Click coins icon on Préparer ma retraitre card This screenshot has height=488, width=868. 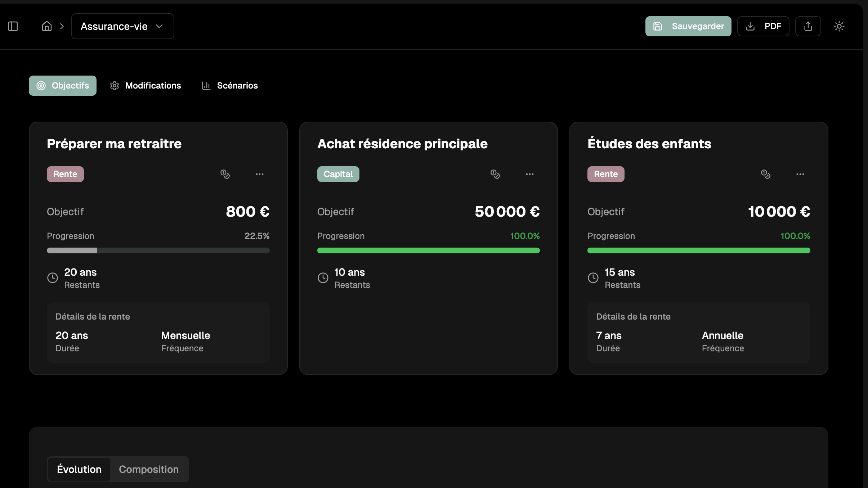click(225, 174)
